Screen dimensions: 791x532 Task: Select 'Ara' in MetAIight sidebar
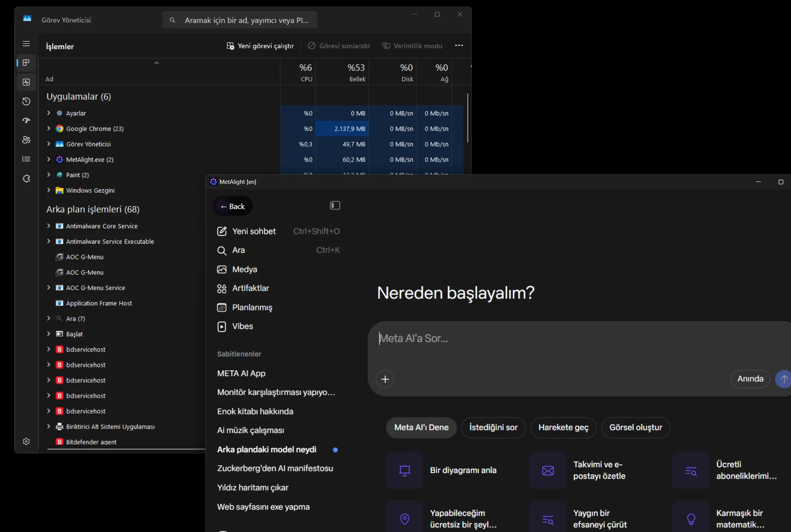[x=278, y=250]
